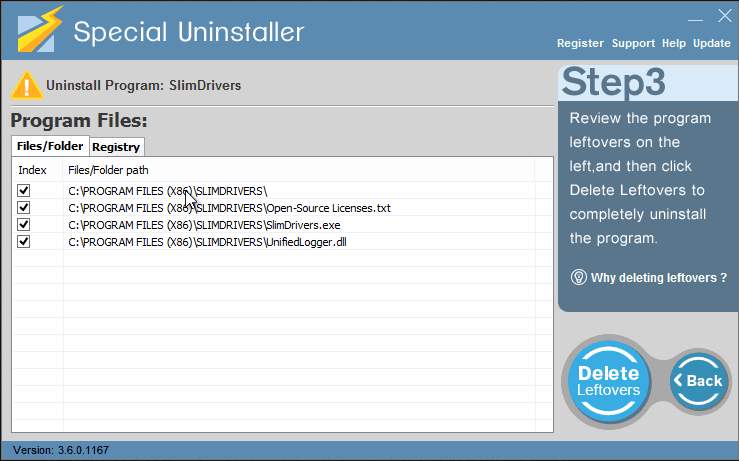Click the lightbulb icon beside Why deleting leftovers
This screenshot has height=461, width=739.
[x=578, y=277]
